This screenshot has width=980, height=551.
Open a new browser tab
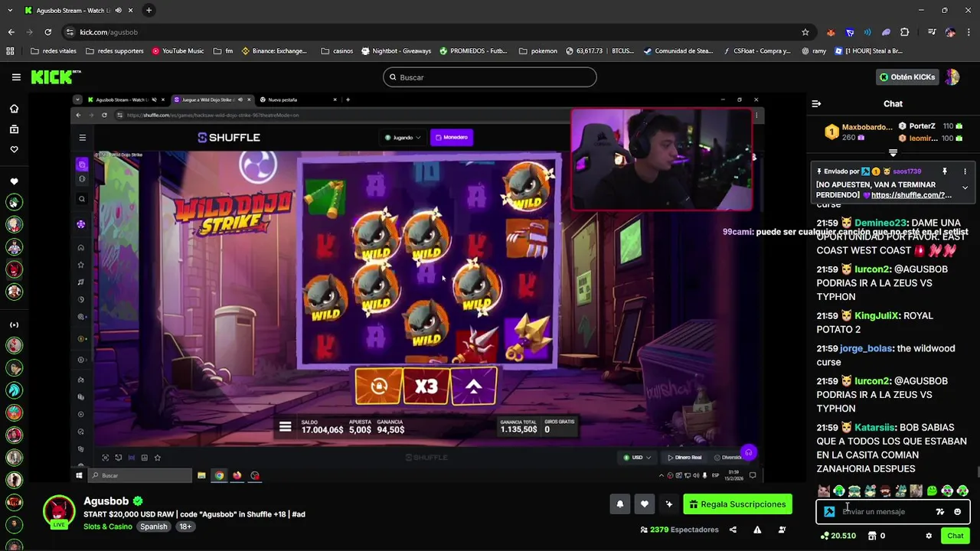pos(149,11)
